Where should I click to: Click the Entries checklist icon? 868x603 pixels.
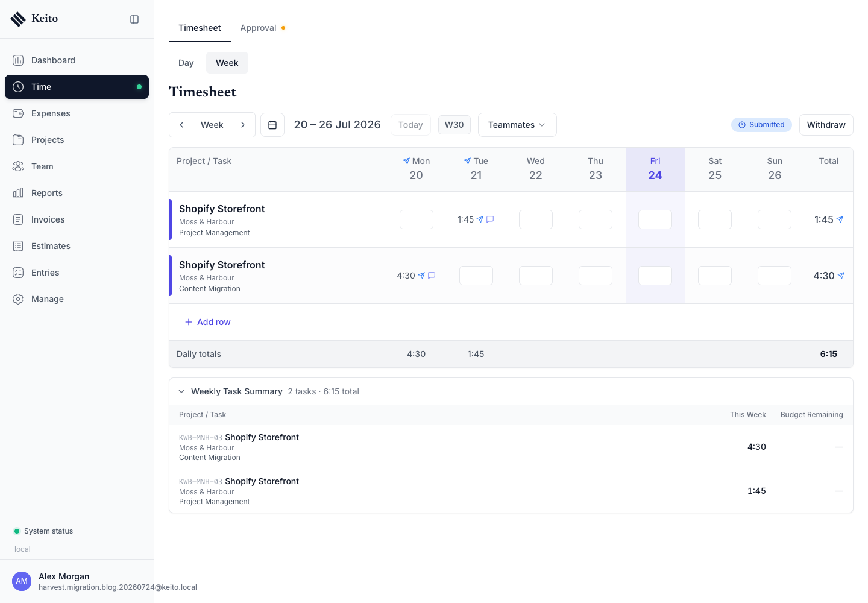(x=18, y=273)
